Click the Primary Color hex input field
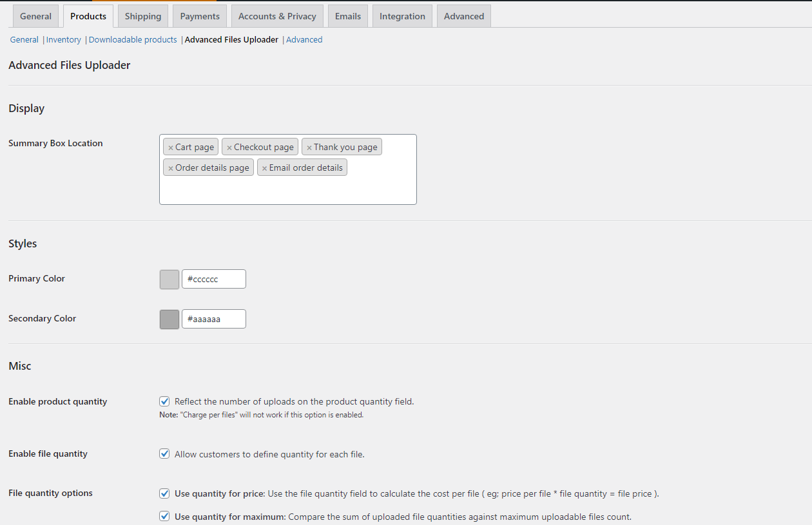The width and height of the screenshot is (812, 525). tap(213, 280)
